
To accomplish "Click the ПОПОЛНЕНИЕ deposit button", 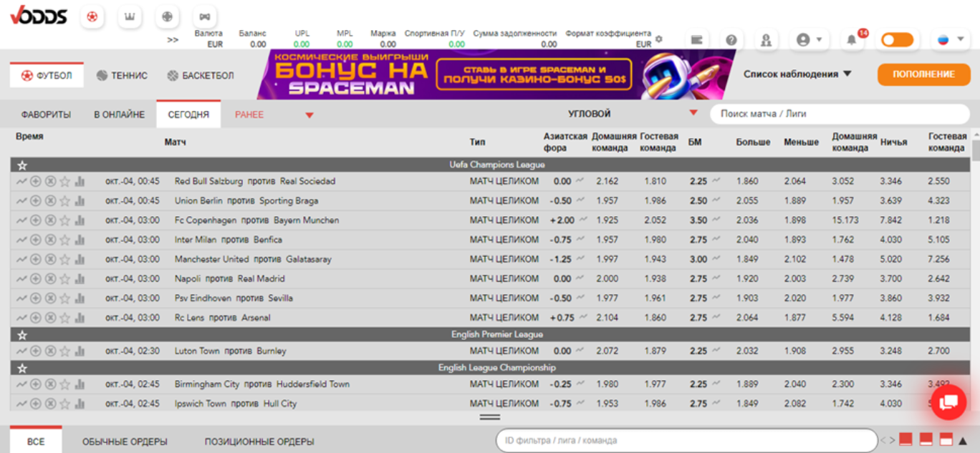I will tap(923, 74).
